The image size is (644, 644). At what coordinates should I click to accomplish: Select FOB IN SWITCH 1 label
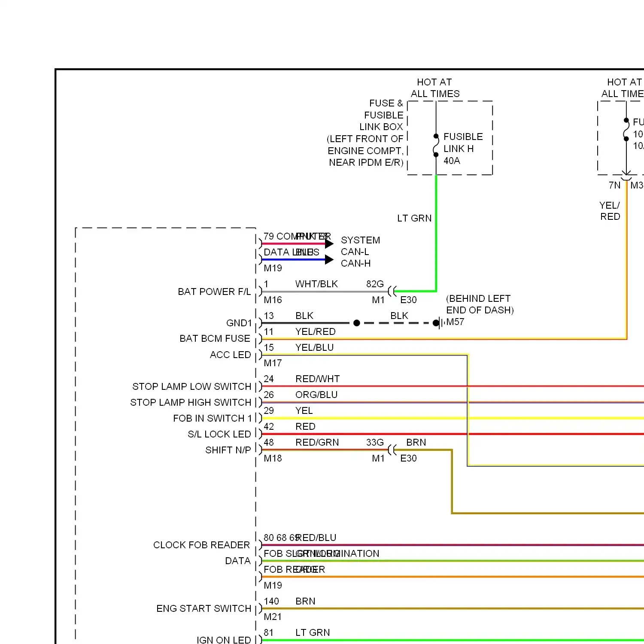coord(212,418)
